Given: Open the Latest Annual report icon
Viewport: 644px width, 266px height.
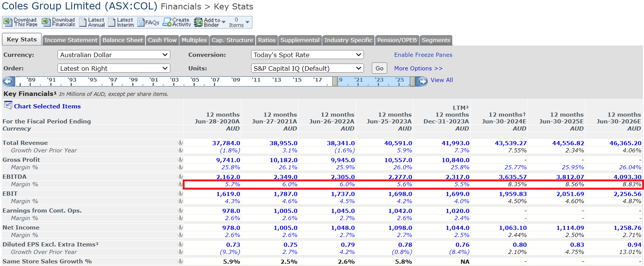Looking at the screenshot, I should coord(83,22).
